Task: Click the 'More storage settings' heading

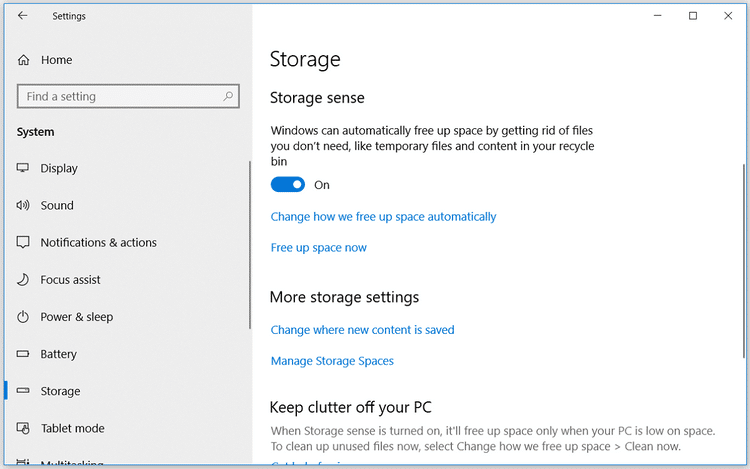Action: click(x=344, y=297)
